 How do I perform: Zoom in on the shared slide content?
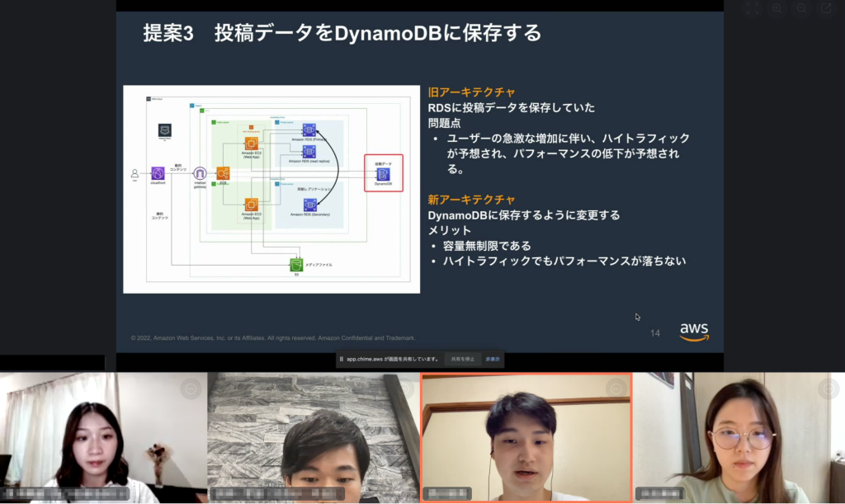point(777,8)
